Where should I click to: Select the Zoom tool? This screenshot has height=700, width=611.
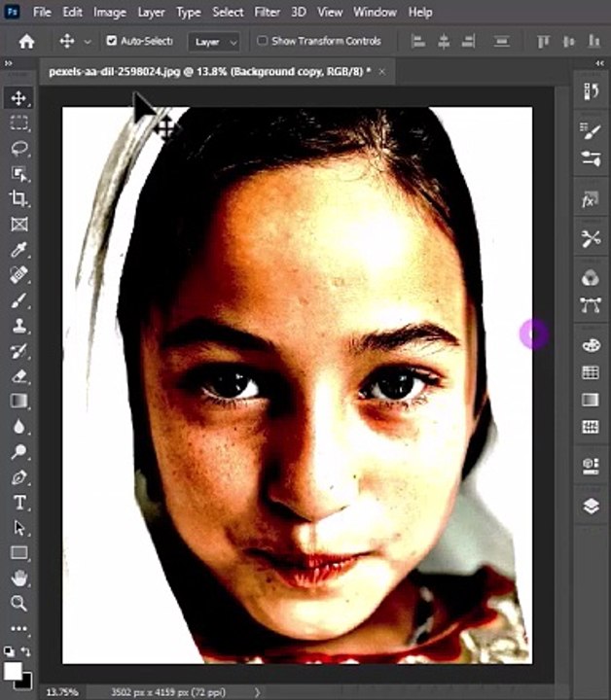pos(18,604)
